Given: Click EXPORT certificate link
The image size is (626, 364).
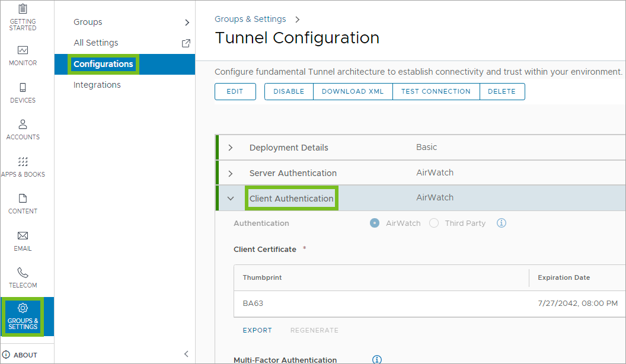Looking at the screenshot, I should [257, 330].
